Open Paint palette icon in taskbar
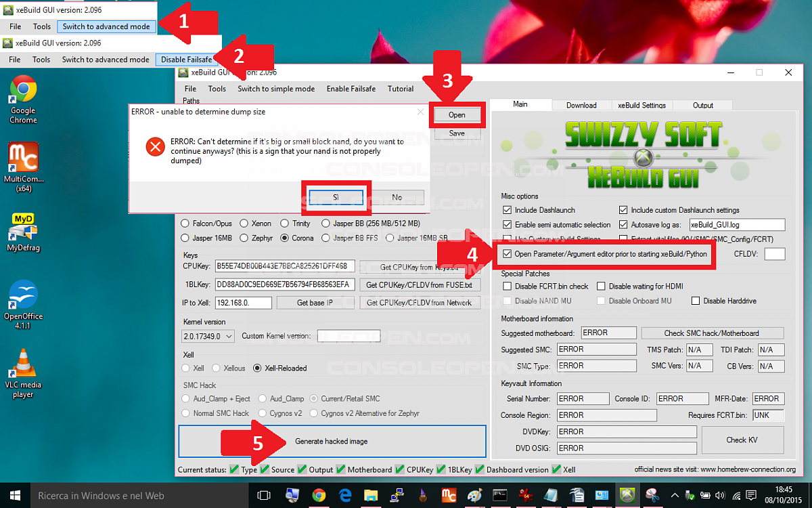Viewport: 812px width, 508px height. [474, 495]
